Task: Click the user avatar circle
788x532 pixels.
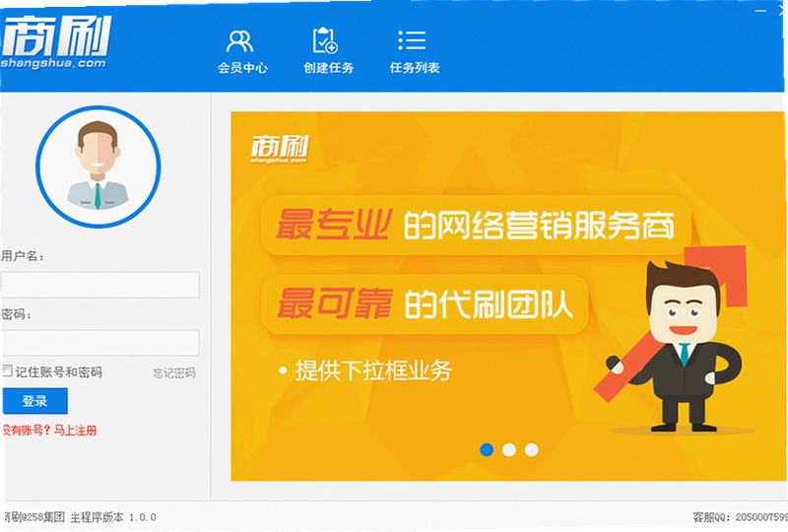Action: point(98,166)
